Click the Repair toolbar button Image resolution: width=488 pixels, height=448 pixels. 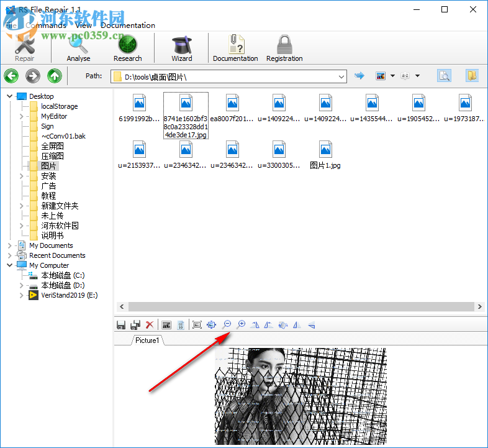(x=25, y=48)
